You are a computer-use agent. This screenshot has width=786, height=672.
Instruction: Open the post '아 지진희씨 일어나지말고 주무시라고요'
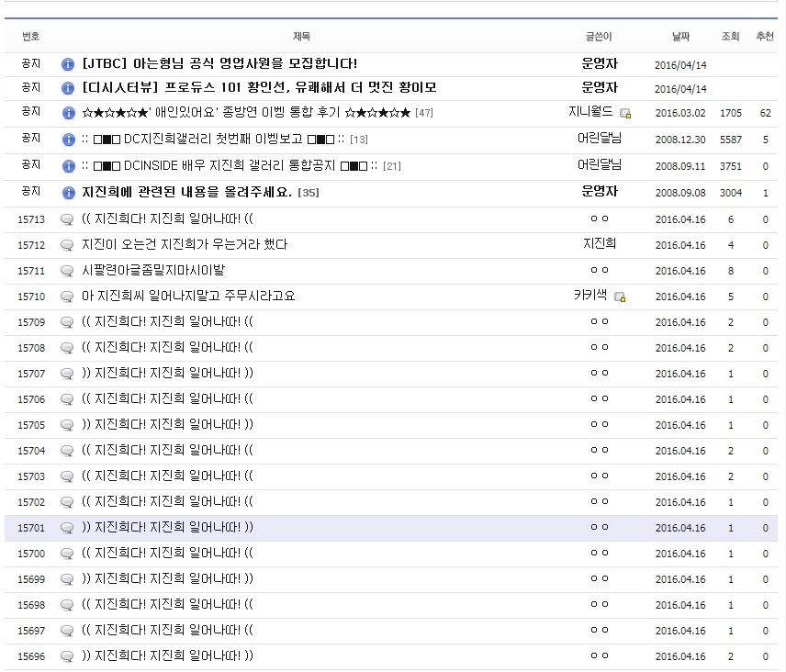click(x=188, y=297)
